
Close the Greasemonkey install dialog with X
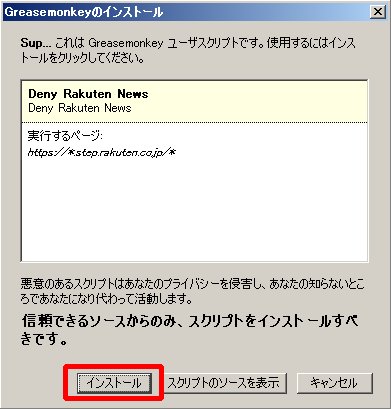[378, 12]
